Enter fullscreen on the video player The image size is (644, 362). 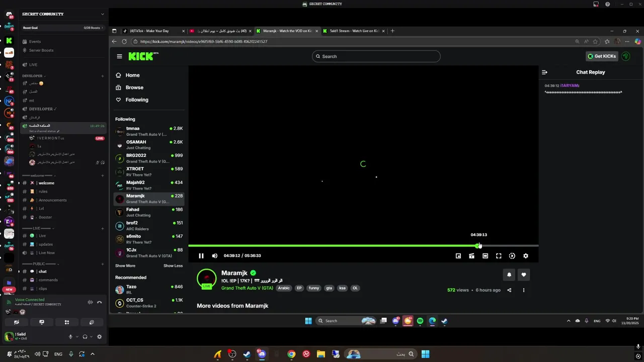499,256
